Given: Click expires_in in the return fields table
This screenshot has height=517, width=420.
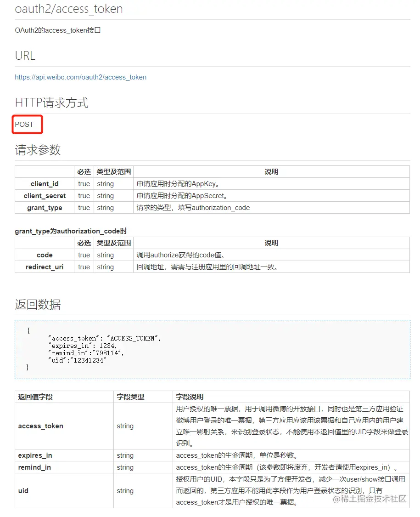Looking at the screenshot, I should (x=35, y=455).
